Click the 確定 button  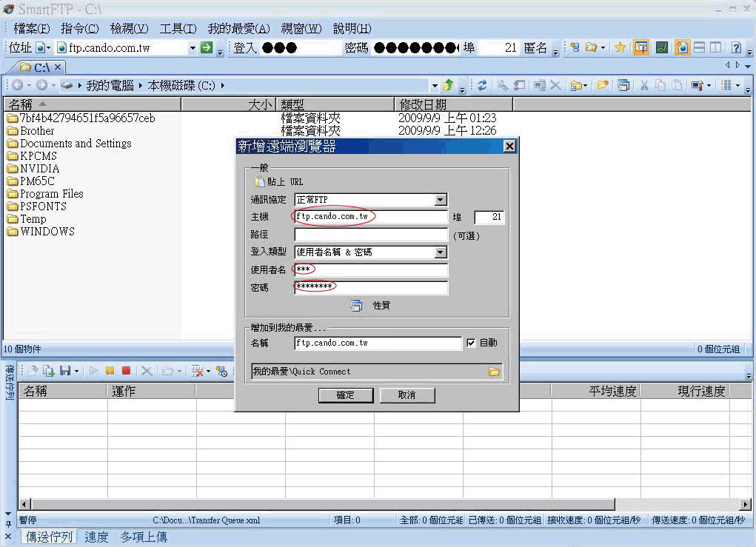click(x=346, y=395)
